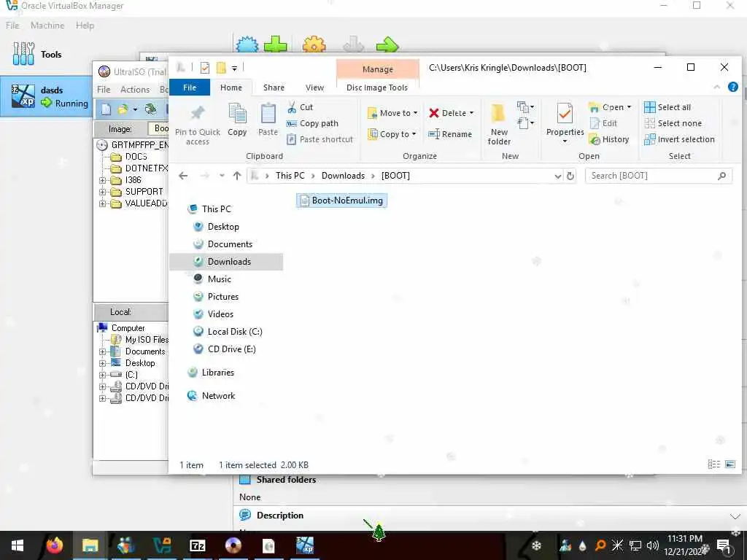Switch to the Home ribbon tab

click(x=231, y=87)
